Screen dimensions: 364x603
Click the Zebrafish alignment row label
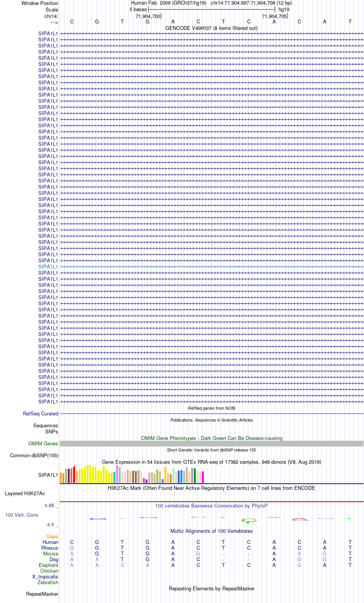pyautogui.click(x=48, y=582)
